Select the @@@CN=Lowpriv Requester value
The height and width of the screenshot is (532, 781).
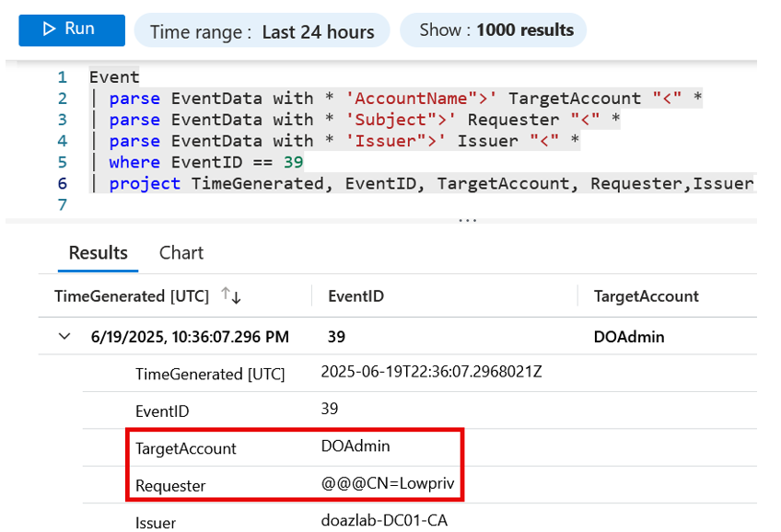[388, 484]
